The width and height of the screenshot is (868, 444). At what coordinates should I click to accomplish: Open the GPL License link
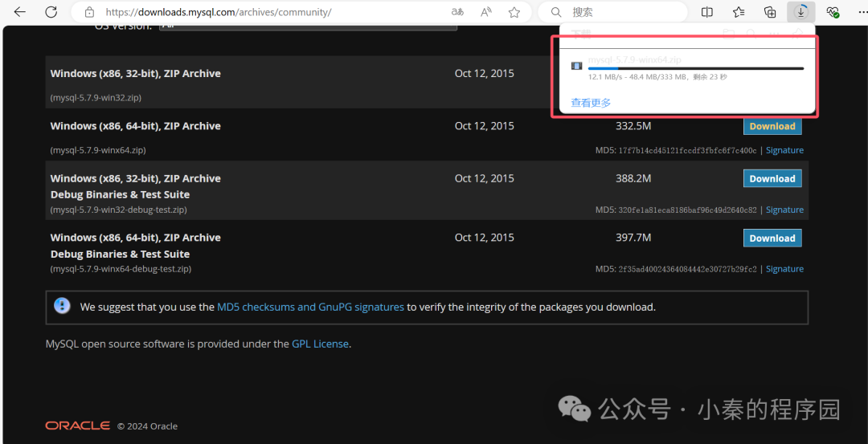click(x=320, y=344)
